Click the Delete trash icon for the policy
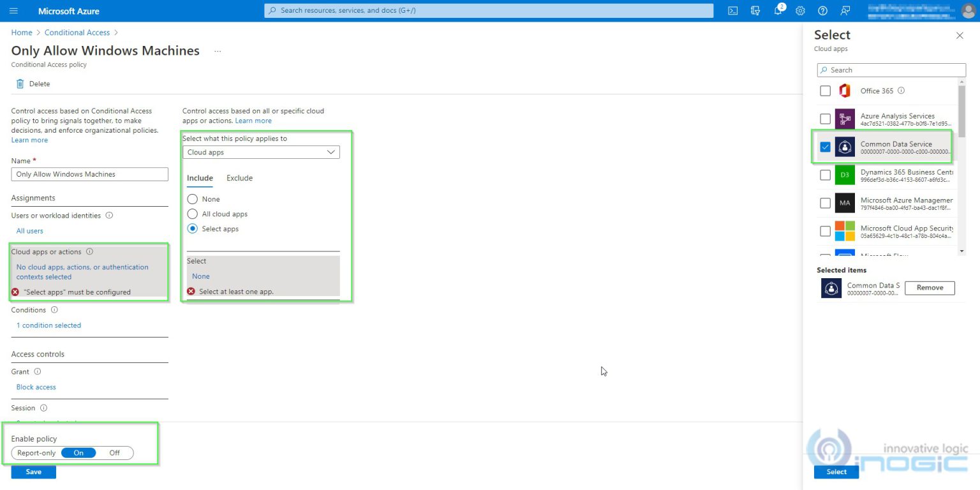The image size is (980, 490). [19, 84]
